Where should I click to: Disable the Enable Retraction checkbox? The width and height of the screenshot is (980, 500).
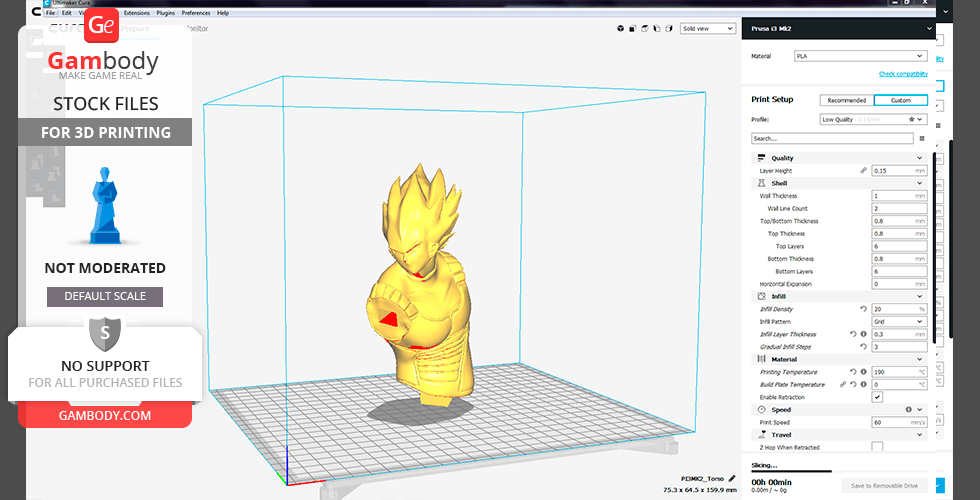click(x=877, y=397)
